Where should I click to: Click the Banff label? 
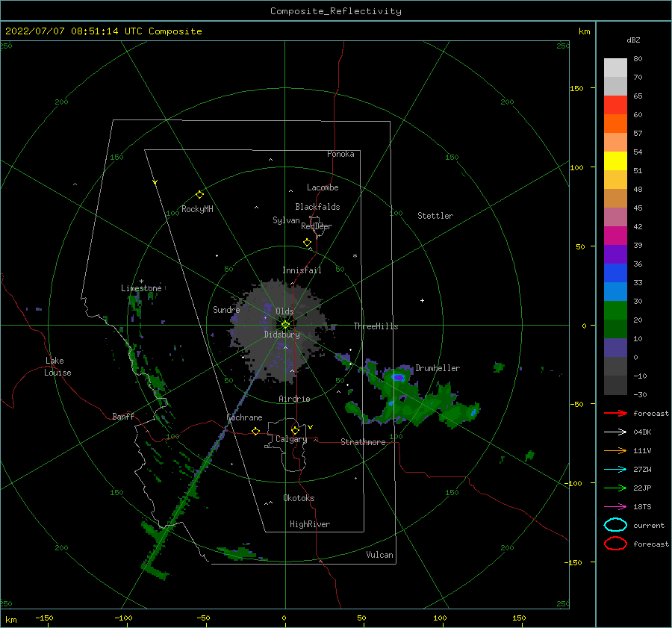pos(123,416)
